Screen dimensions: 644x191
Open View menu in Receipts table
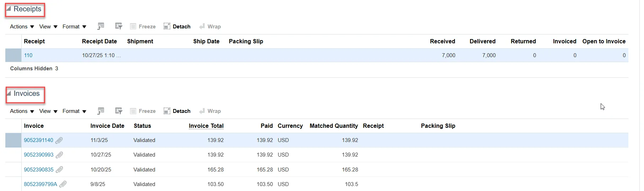[48, 27]
